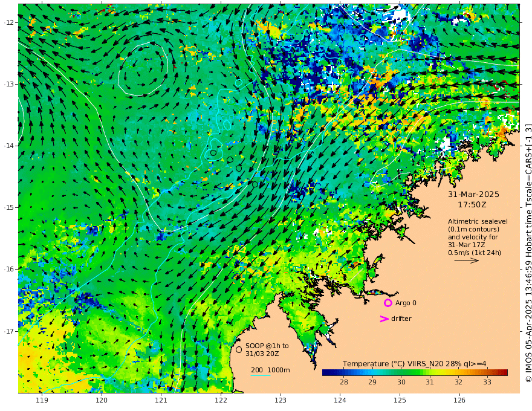Click the latitude axis label -12
Screen dimensions: 532x411
(10, 22)
